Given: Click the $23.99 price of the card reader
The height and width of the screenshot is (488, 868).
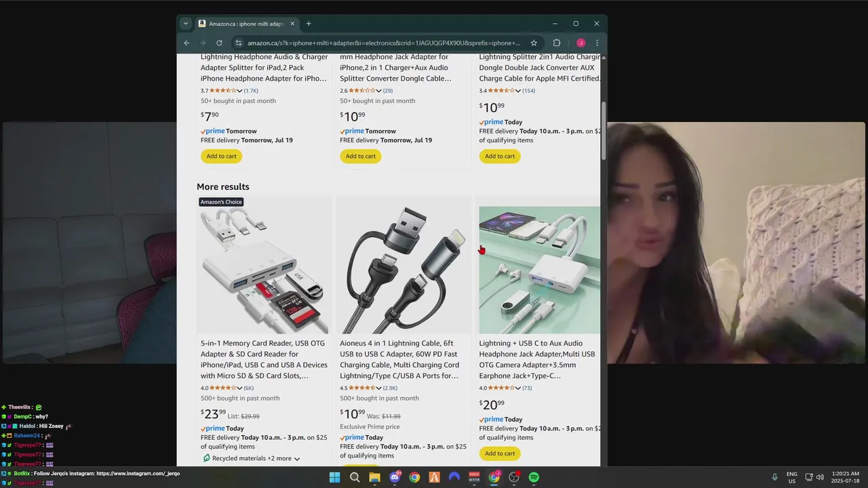Looking at the screenshot, I should [x=214, y=414].
